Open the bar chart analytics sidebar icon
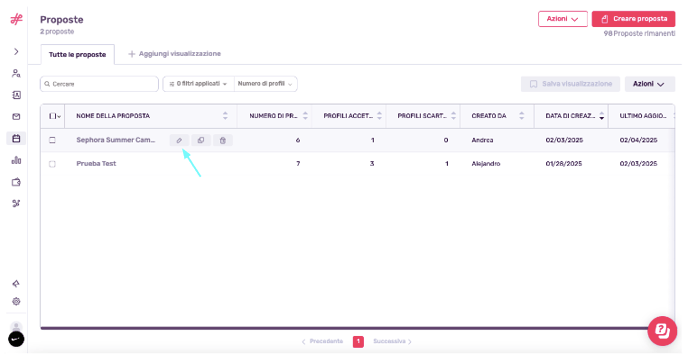 [16, 160]
